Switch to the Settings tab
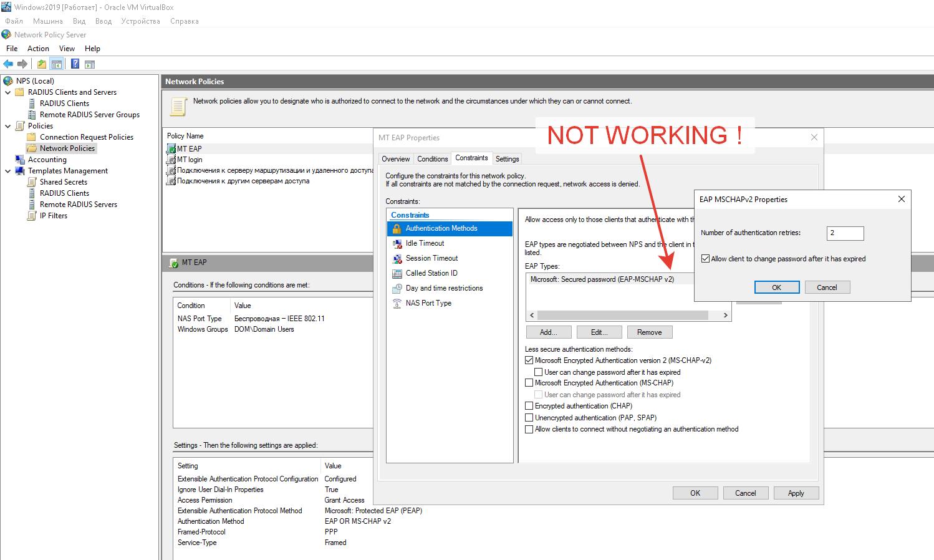Image resolution: width=934 pixels, height=560 pixels. (508, 159)
